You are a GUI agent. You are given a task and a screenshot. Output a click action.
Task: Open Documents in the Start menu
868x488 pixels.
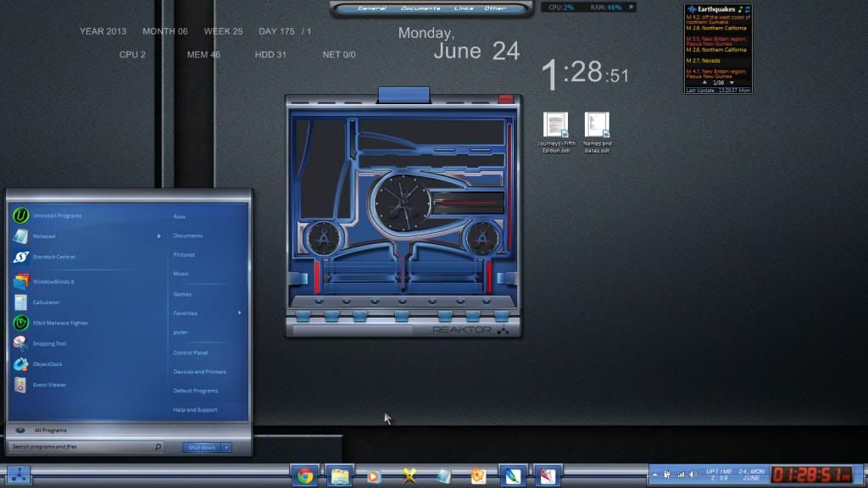187,236
